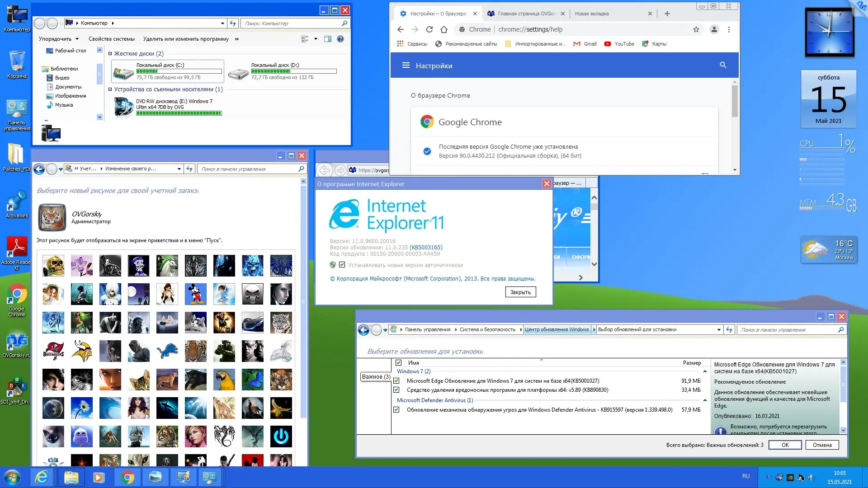Image resolution: width=868 pixels, height=488 pixels.
Task: Bookmark page with the star icon
Action: point(696,29)
